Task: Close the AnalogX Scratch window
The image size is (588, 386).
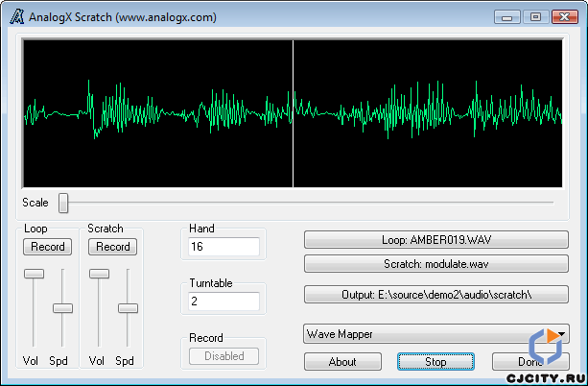Action: tap(564, 17)
